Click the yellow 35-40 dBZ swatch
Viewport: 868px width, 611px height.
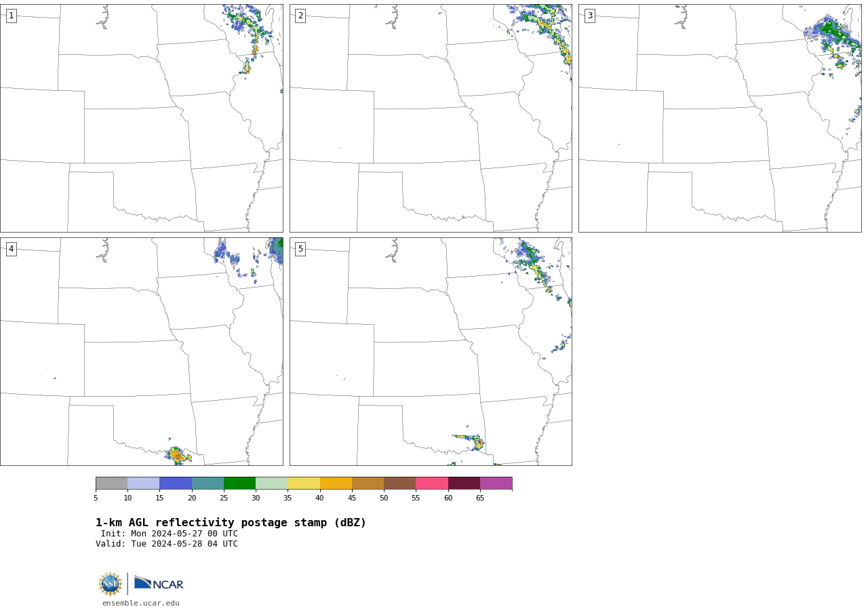tap(304, 484)
